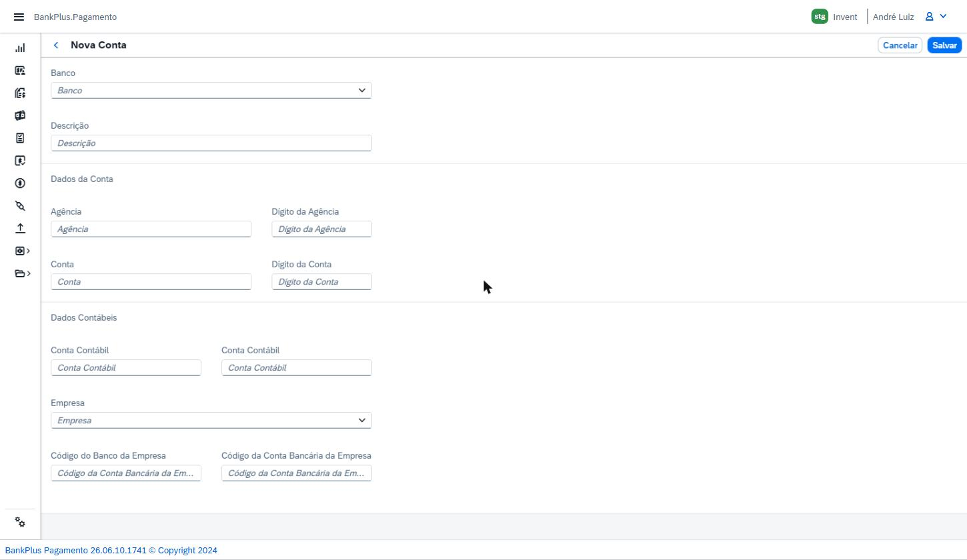Focus the first Conta Contábil field
The image size is (967, 560).
tap(126, 368)
